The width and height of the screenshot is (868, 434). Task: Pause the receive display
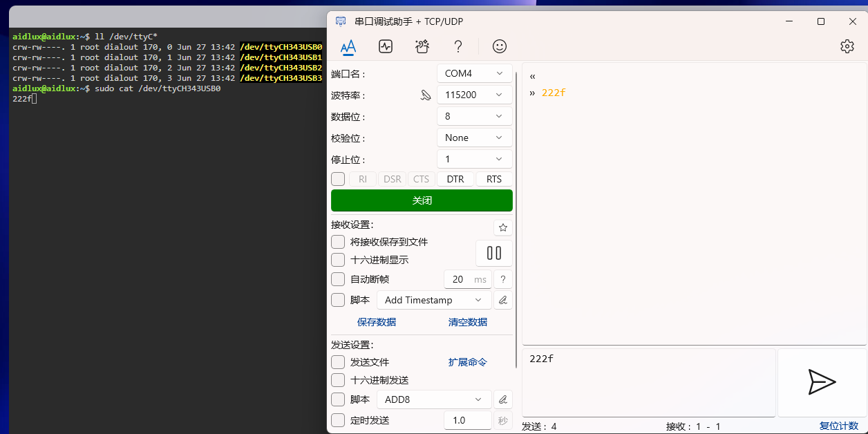493,253
